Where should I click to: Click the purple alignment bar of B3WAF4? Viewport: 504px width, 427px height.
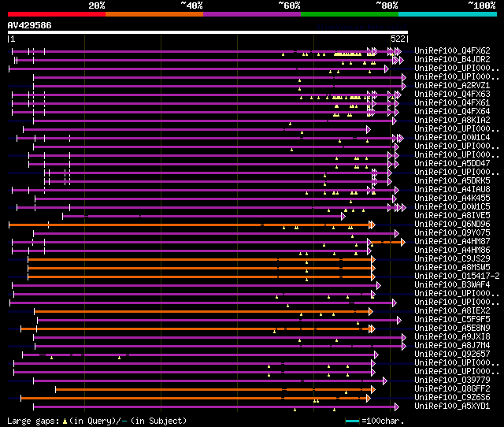click(x=196, y=285)
